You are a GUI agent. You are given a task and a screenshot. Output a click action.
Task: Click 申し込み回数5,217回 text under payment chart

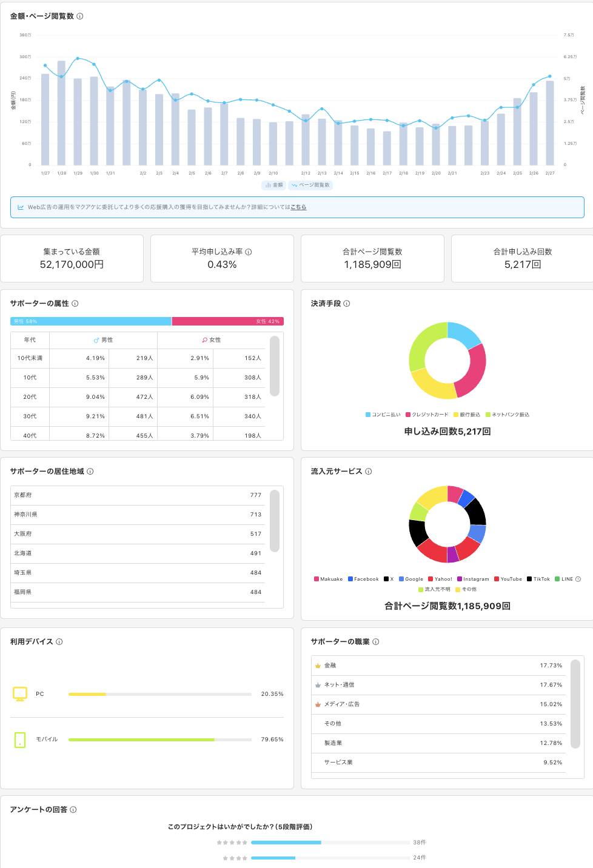(447, 432)
